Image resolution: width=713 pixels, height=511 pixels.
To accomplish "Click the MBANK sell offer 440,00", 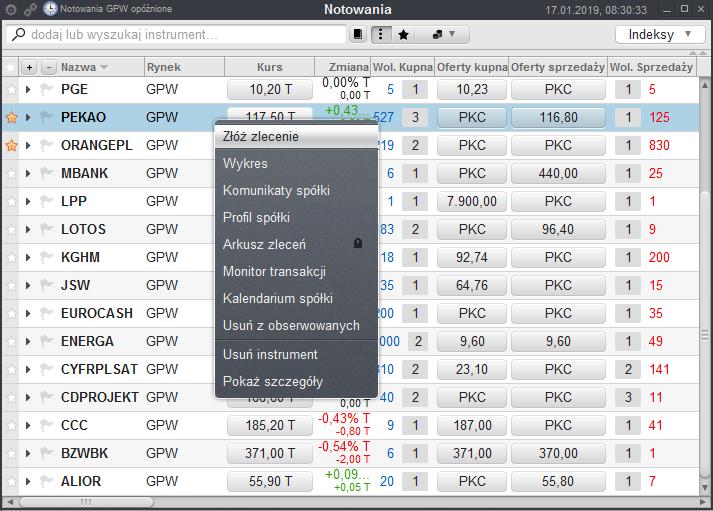I will [x=558, y=173].
